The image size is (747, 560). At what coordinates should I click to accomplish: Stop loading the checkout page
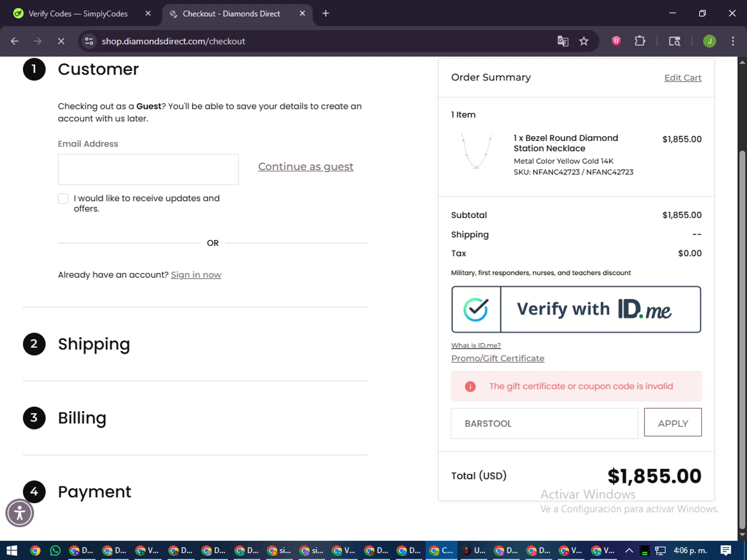pos(61,41)
